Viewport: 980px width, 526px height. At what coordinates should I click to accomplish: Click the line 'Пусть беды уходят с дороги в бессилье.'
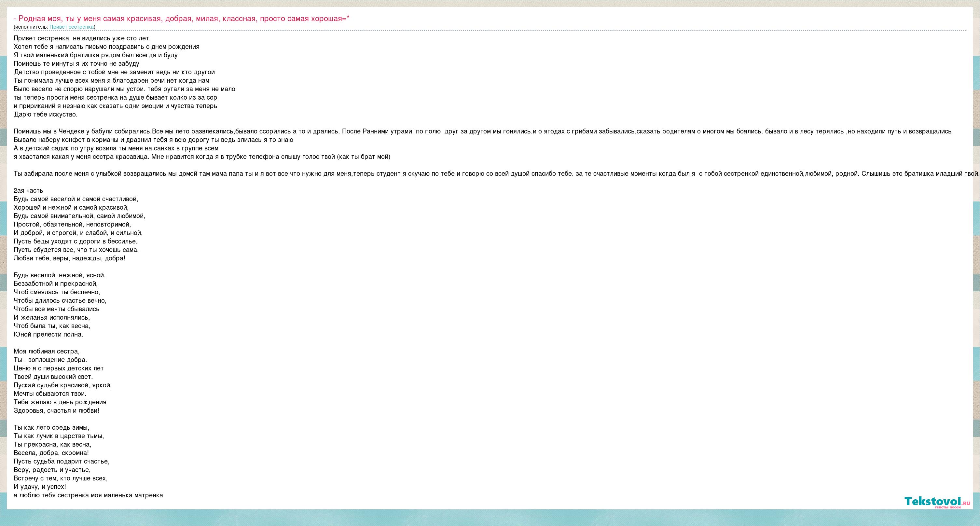tap(76, 242)
